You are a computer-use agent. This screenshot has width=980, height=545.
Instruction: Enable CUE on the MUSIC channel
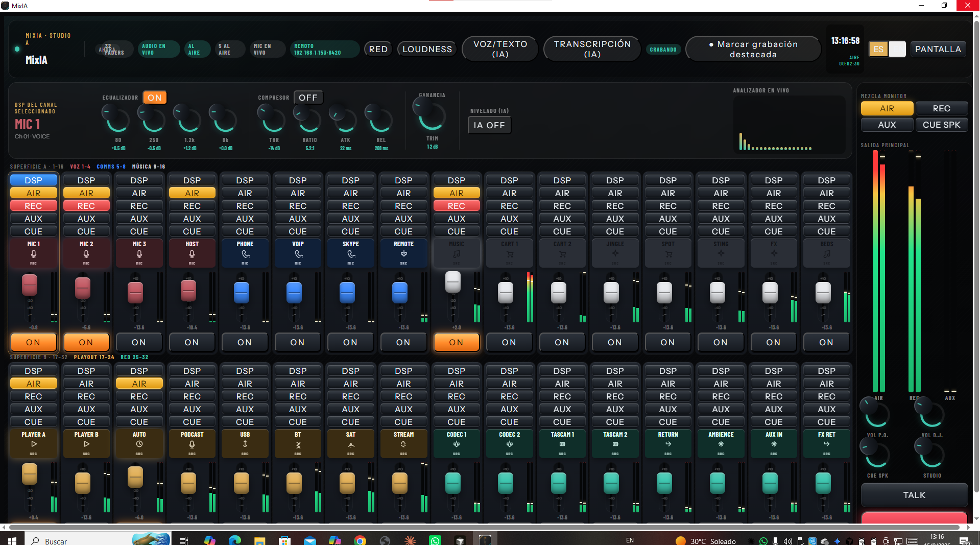tap(457, 231)
